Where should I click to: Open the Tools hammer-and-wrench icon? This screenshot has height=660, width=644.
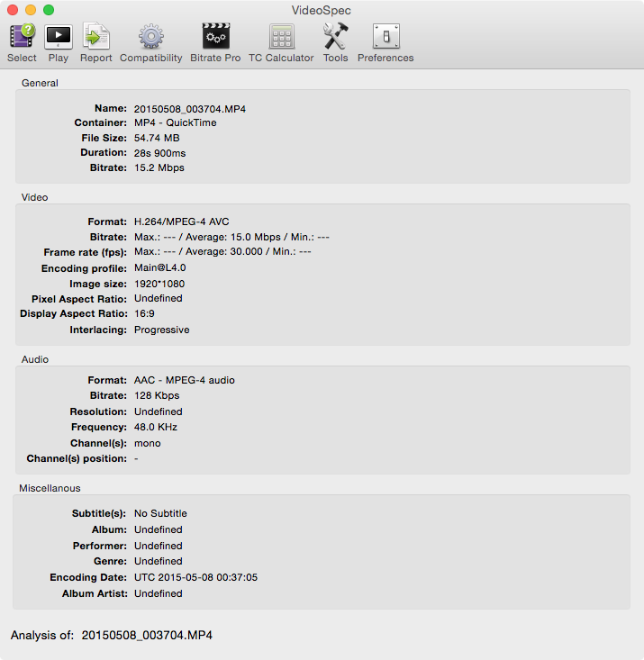click(x=335, y=36)
